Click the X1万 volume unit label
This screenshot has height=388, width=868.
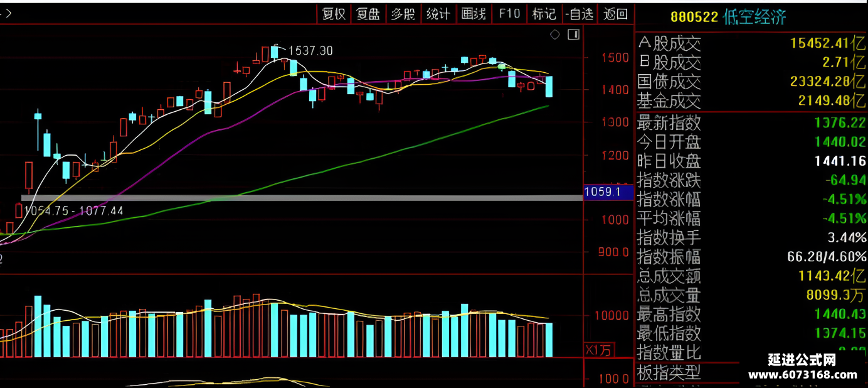(600, 350)
